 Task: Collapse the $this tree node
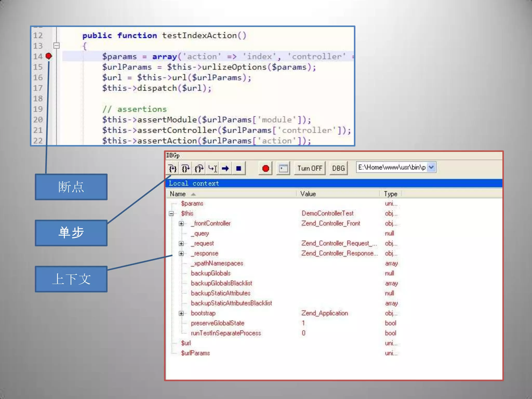pos(171,214)
